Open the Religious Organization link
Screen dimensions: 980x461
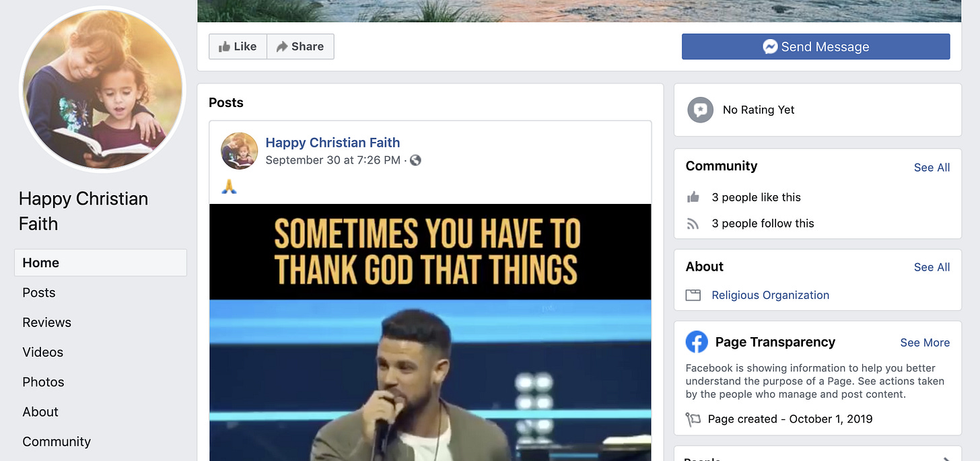[x=770, y=295]
